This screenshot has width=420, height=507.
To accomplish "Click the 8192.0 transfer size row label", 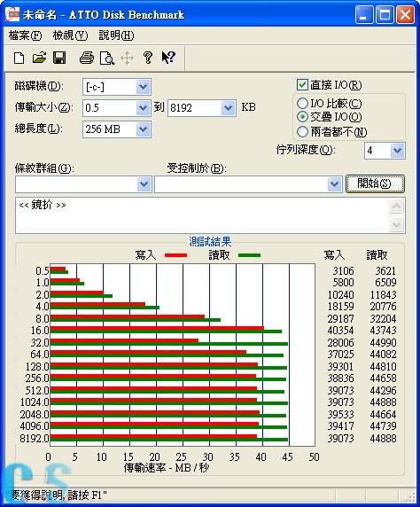I will pos(35,439).
